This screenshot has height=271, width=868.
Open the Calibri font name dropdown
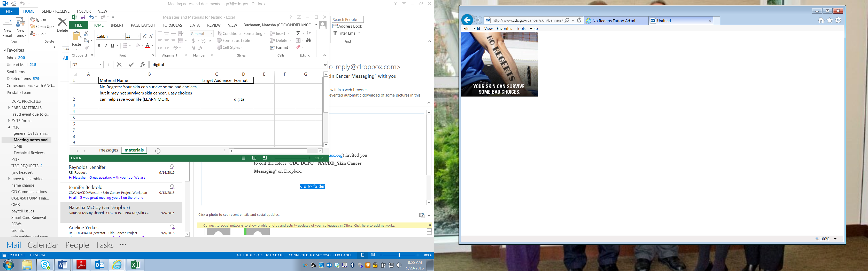123,36
